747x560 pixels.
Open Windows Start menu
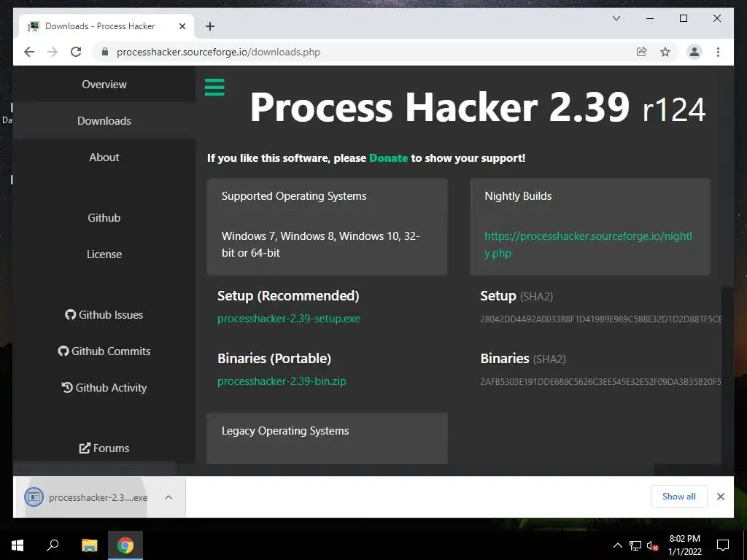[18, 545]
